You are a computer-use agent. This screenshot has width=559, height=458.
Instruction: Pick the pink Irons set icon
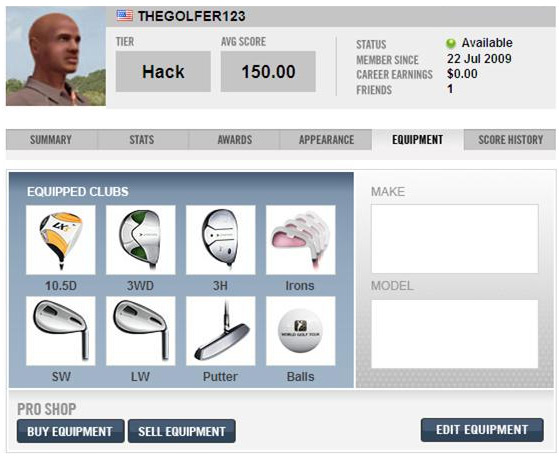click(301, 240)
